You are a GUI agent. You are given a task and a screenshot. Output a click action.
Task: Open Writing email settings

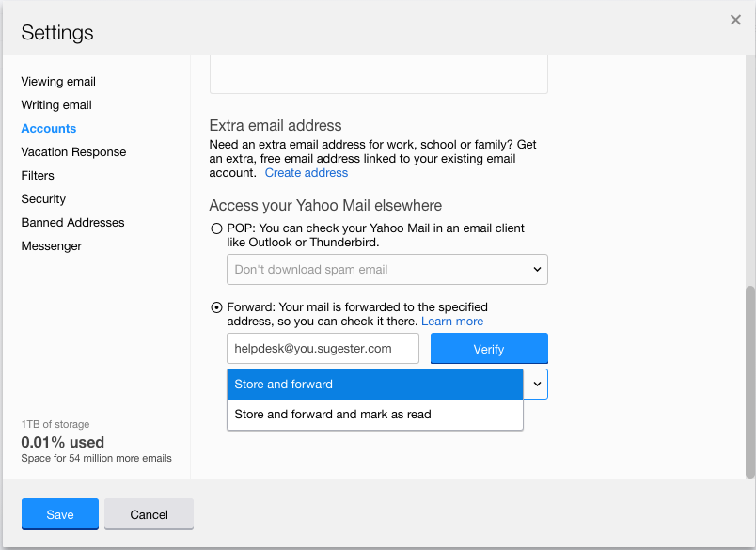[x=56, y=105]
